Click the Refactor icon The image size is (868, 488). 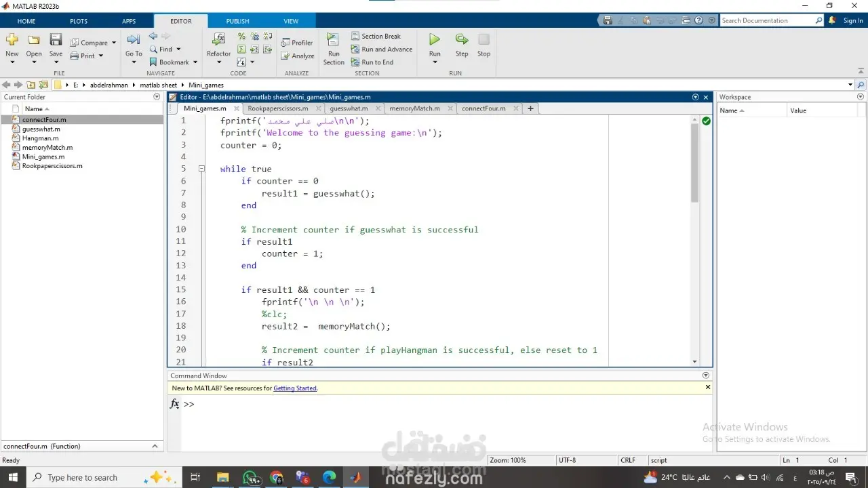218,39
